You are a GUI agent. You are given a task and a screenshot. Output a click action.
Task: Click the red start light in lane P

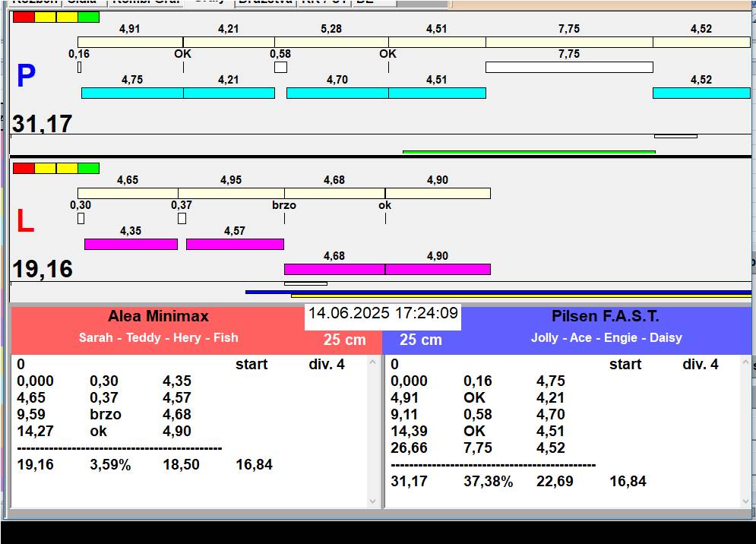(x=24, y=17)
